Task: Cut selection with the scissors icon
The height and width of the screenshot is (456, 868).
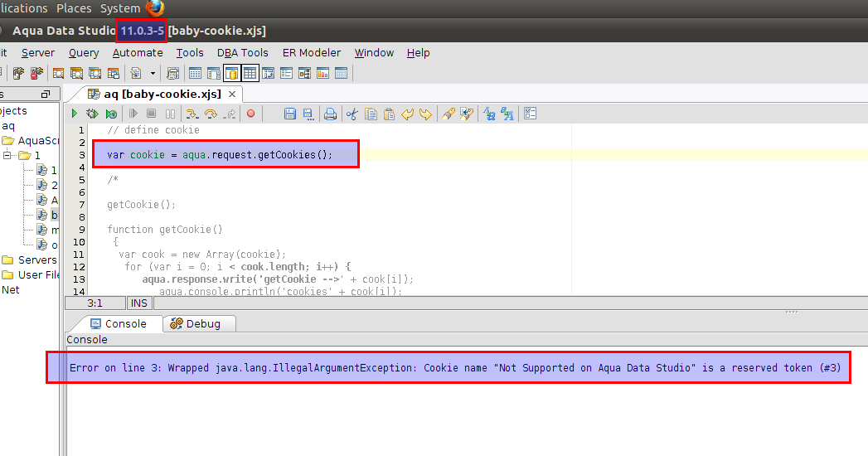Action: pos(352,114)
